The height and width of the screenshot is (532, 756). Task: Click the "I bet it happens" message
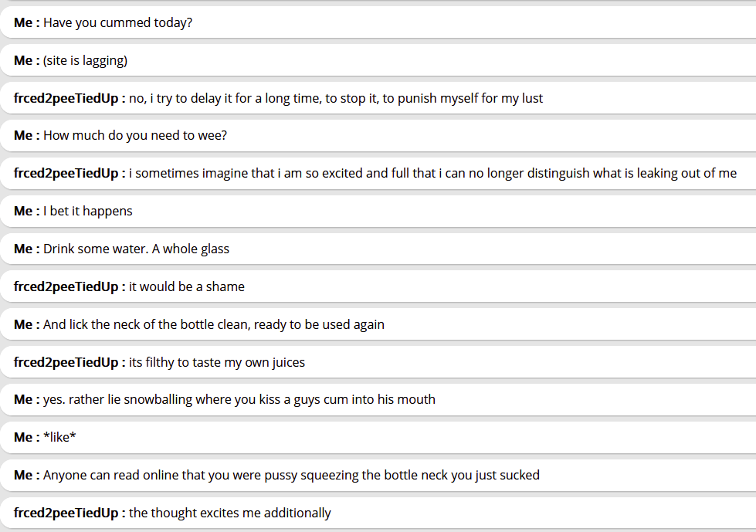[88, 211]
